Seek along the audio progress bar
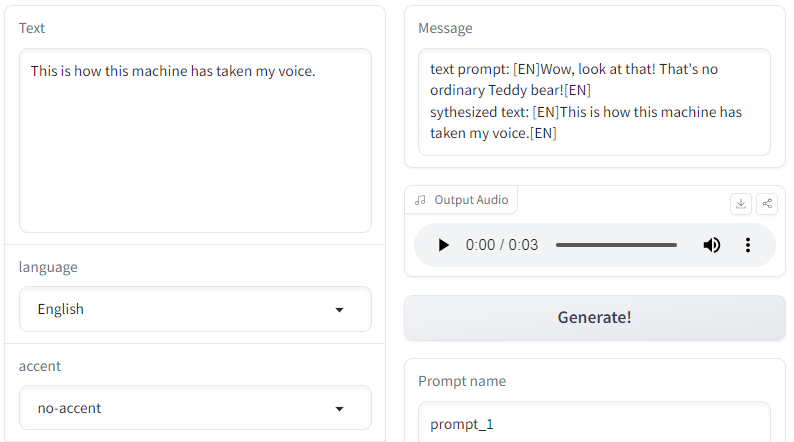Screen dimensions: 794x442 point(616,245)
